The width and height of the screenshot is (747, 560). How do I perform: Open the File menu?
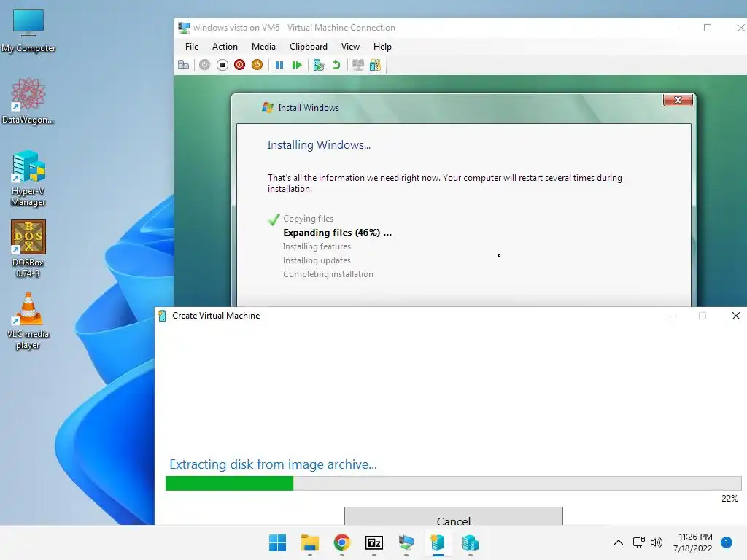point(192,47)
